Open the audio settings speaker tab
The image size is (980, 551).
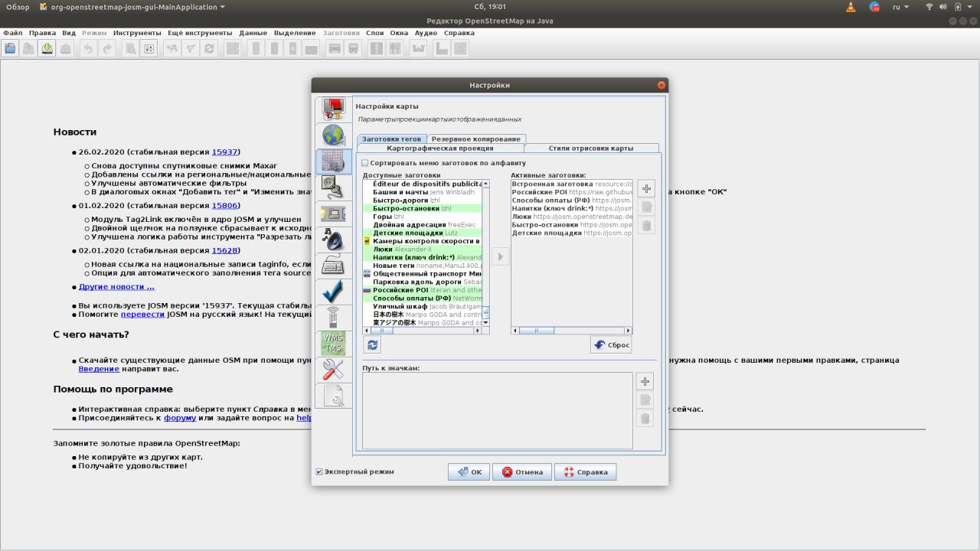333,240
